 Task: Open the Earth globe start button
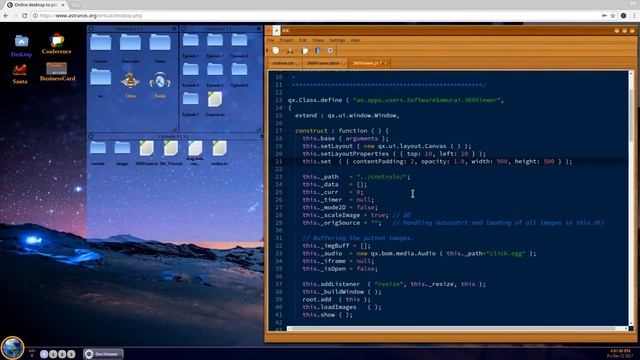coord(12,348)
